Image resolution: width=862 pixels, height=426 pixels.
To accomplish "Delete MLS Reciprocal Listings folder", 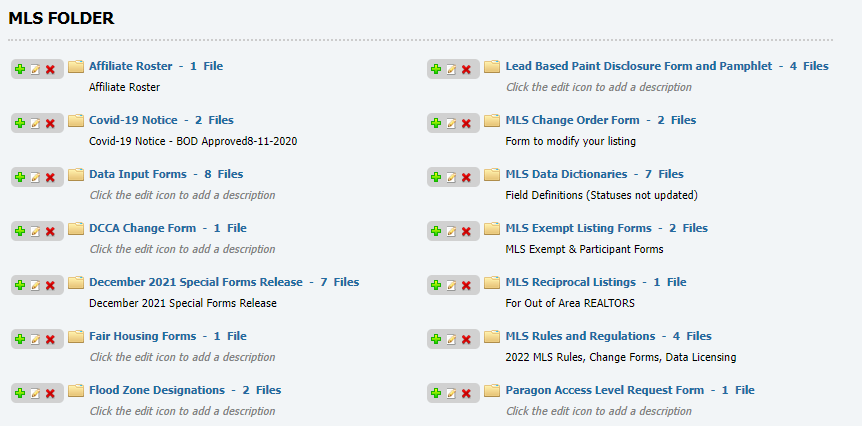I will [x=466, y=285].
